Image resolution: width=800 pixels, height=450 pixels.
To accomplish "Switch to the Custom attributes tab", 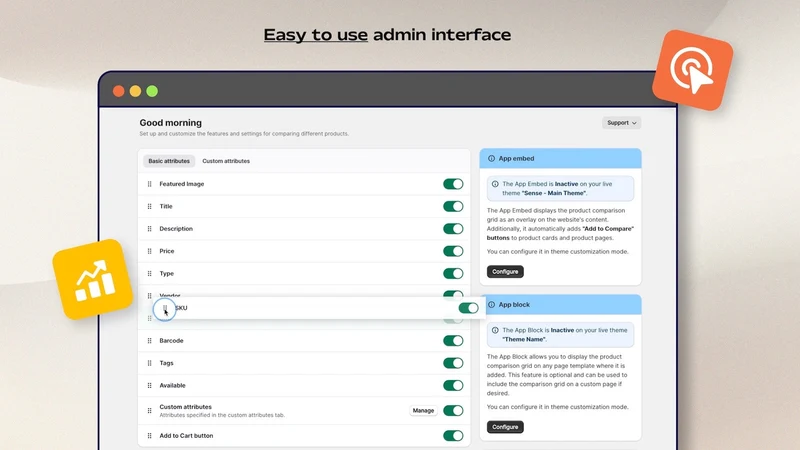I will (x=226, y=161).
